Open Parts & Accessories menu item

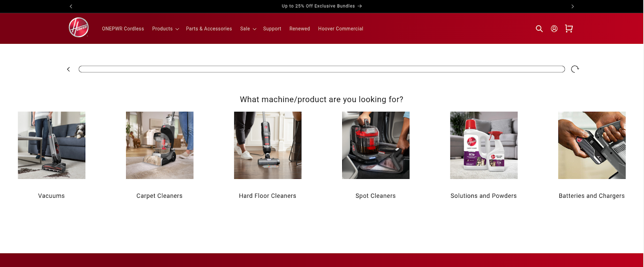tap(208, 29)
